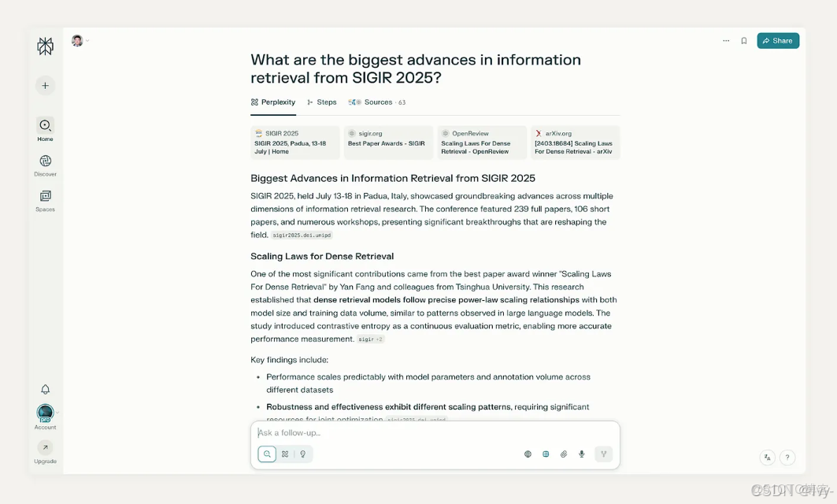Image resolution: width=837 pixels, height=504 pixels.
Task: Click the sigir +2 citation chip
Action: pyautogui.click(x=370, y=339)
